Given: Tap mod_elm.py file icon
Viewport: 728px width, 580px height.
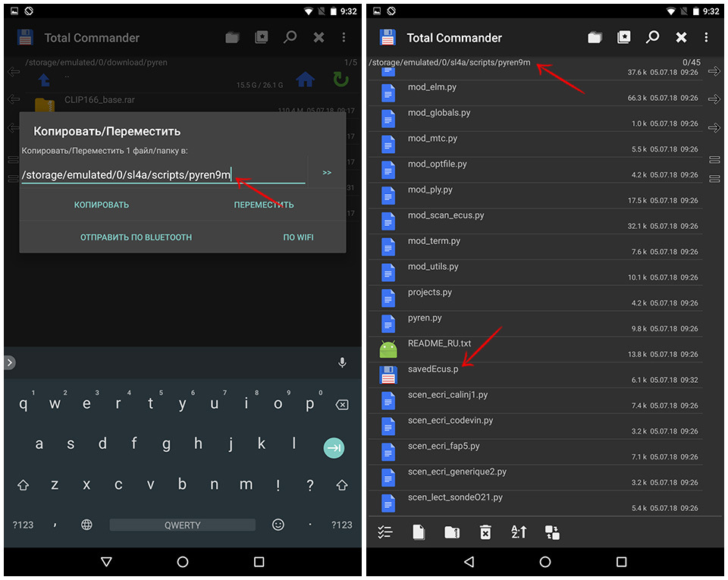Looking at the screenshot, I should [x=388, y=92].
